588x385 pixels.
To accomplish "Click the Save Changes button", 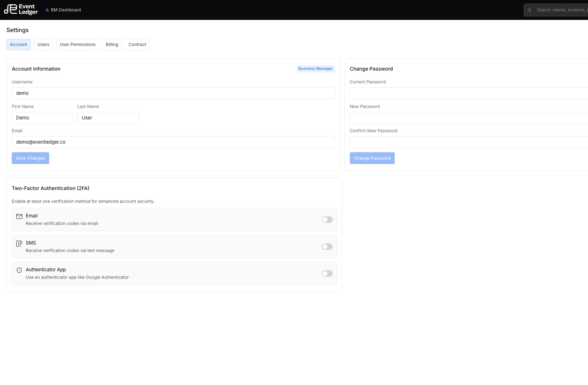I will pyautogui.click(x=30, y=158).
